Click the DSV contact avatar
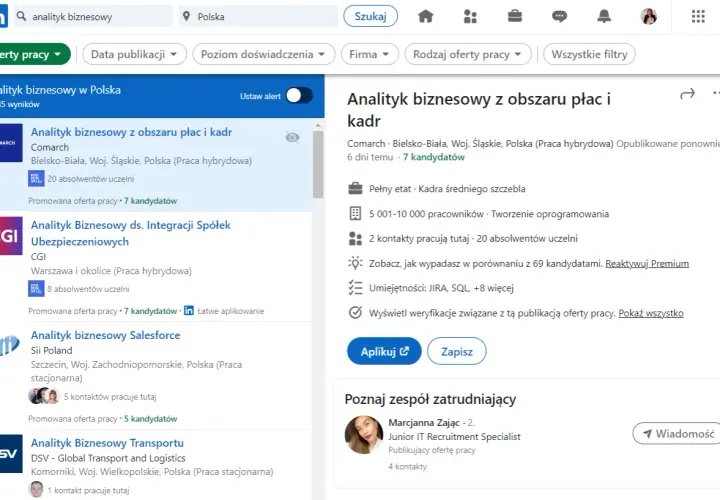This screenshot has width=720, height=500. pyautogui.click(x=36, y=489)
